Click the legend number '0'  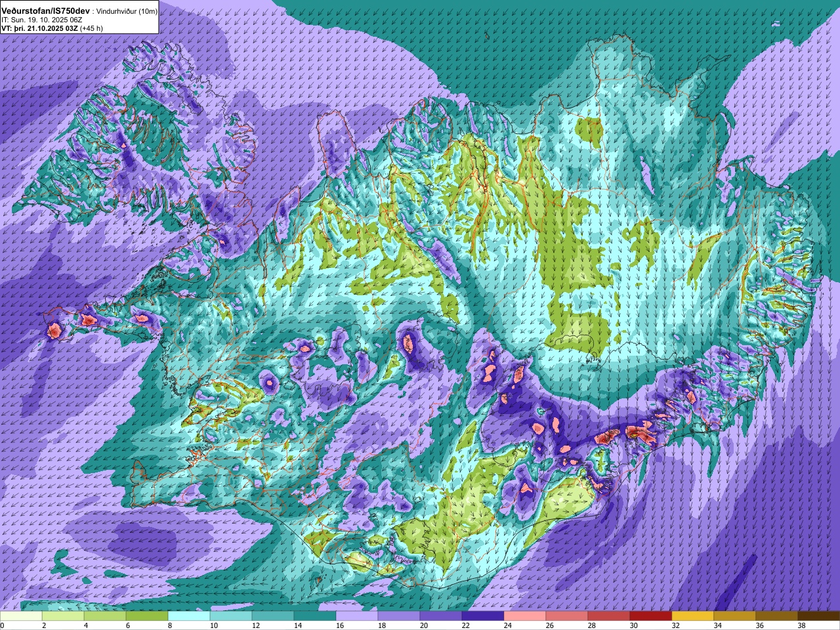point(2,625)
